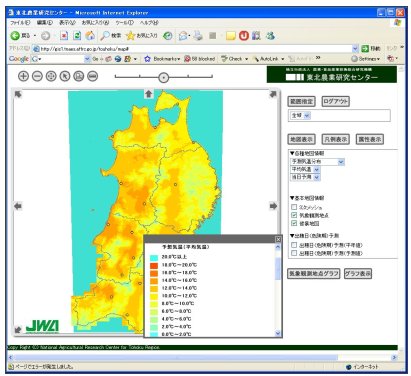Go to the Home page icon

click(90, 36)
